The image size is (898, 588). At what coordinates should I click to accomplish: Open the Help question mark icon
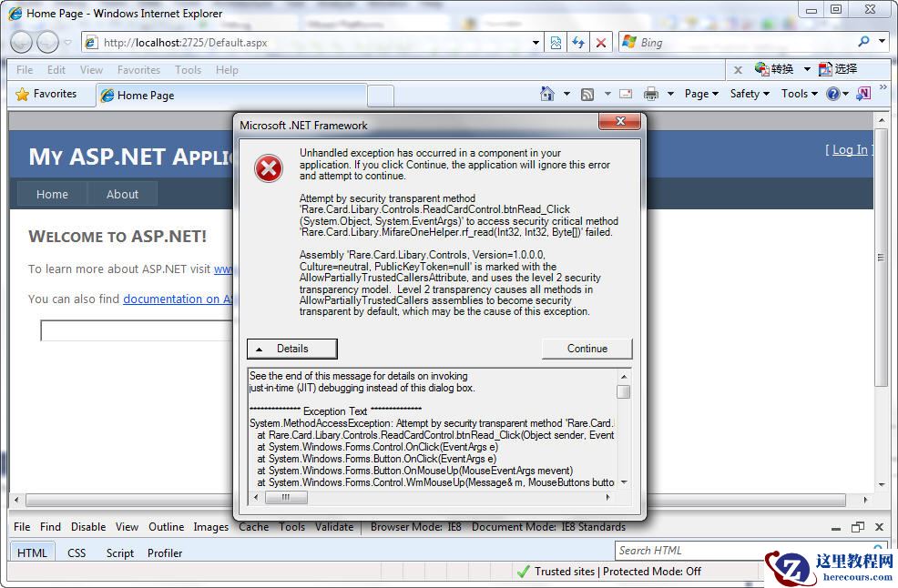832,94
